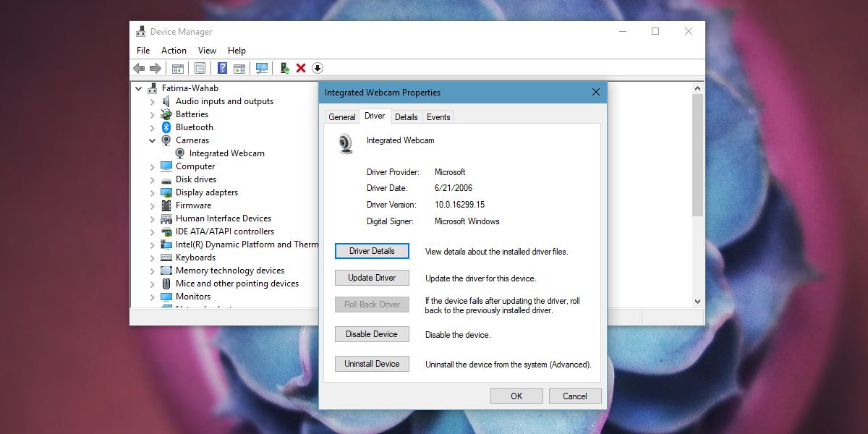Click the Show/Hide Action Pane toolbar icon
The image size is (868, 434).
pyautogui.click(x=239, y=68)
